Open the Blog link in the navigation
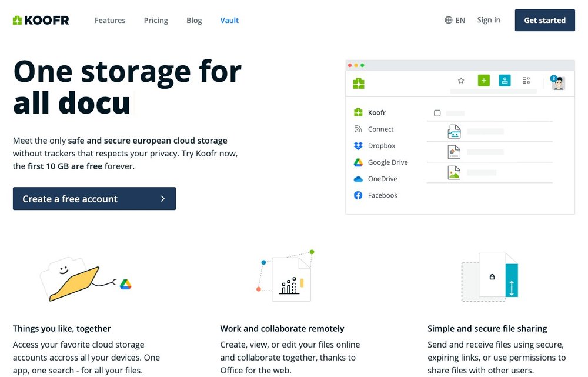This screenshot has height=377, width=588. coord(194,20)
